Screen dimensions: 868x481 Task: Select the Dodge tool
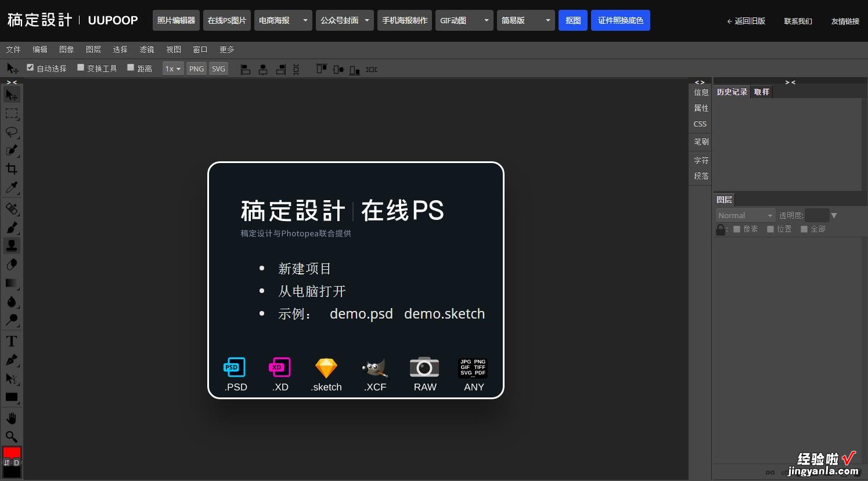12,320
